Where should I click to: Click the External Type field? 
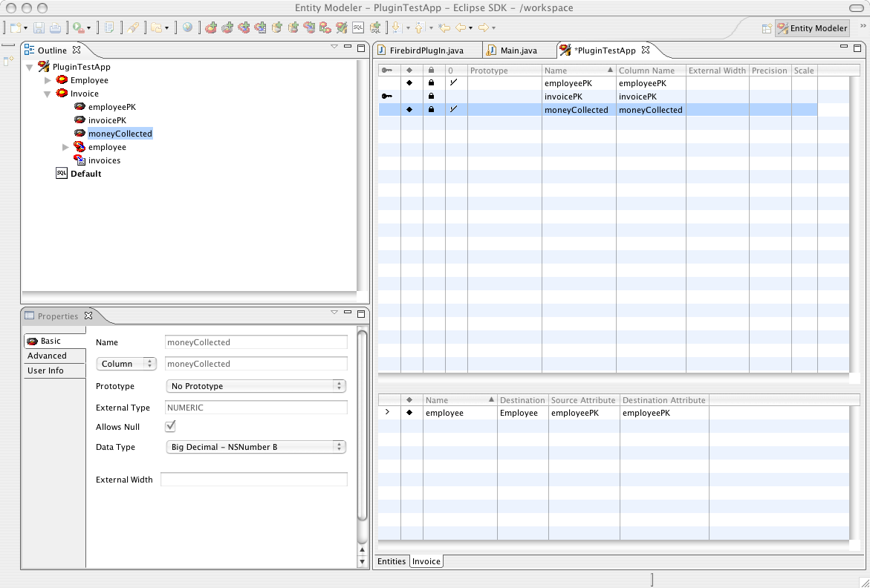coord(256,408)
